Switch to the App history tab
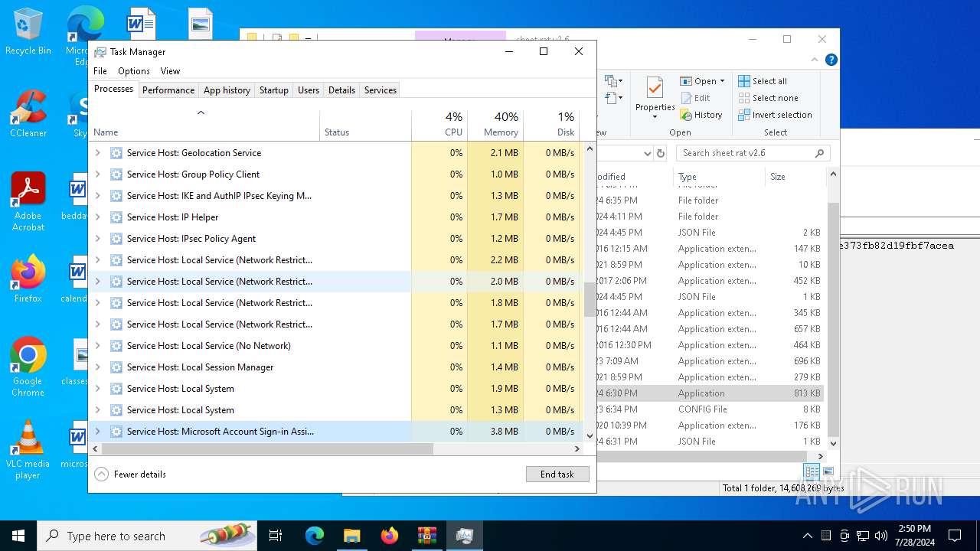Screen dimensions: 980x551 [x=227, y=90]
